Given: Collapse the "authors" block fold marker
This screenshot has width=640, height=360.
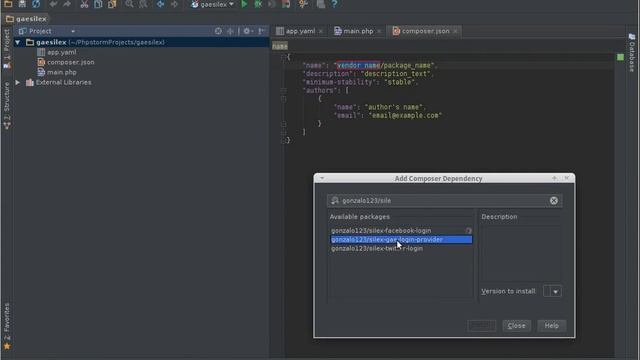Looking at the screenshot, I should pyautogui.click(x=283, y=91).
